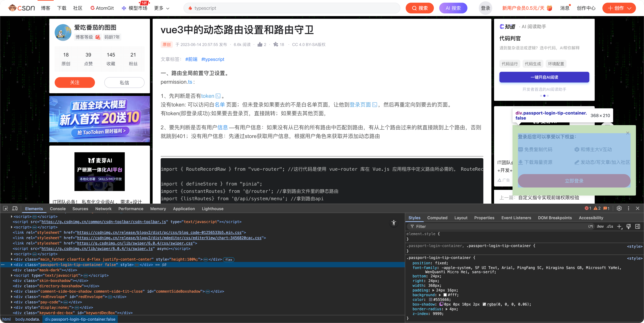Open the Event Listeners tab
The width and height of the screenshot is (644, 323).
coord(516,218)
